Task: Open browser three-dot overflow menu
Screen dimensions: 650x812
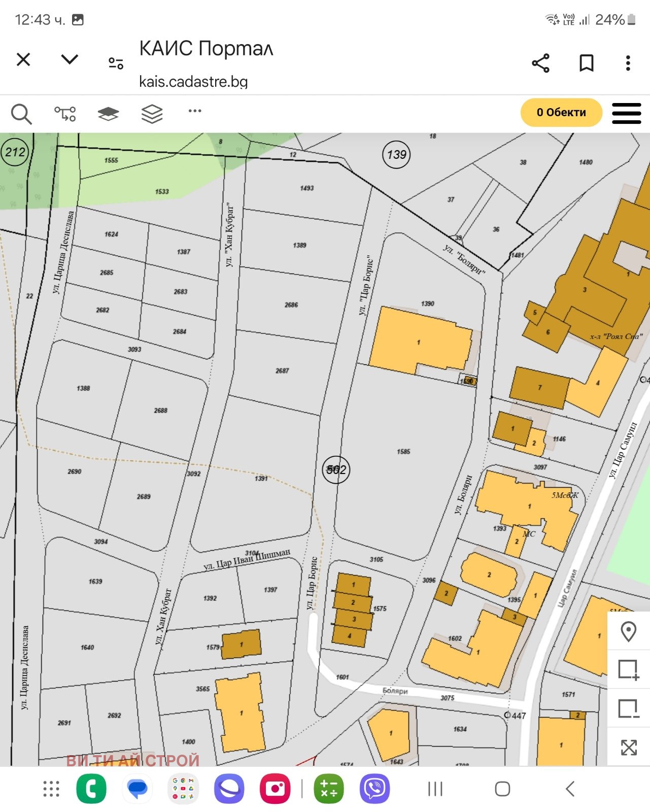Action: pyautogui.click(x=628, y=63)
